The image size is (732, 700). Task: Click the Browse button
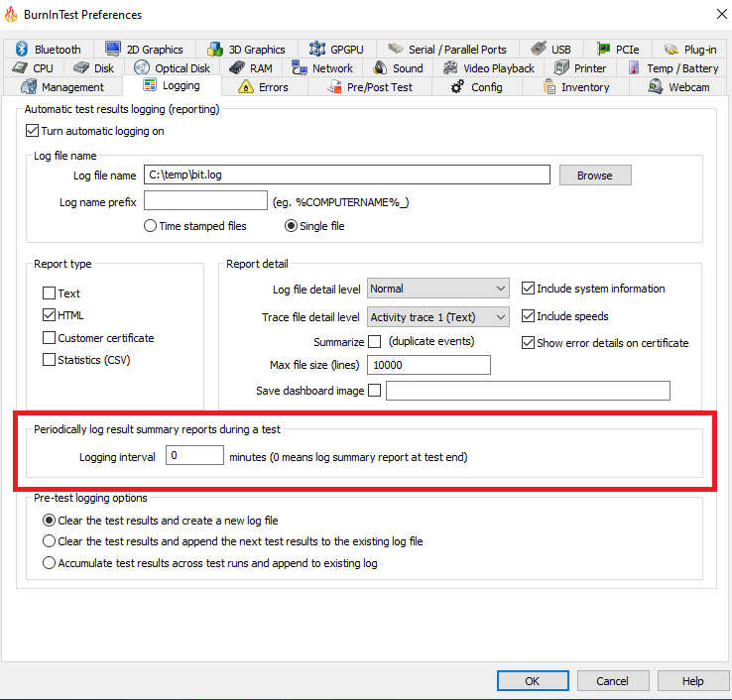click(x=595, y=175)
